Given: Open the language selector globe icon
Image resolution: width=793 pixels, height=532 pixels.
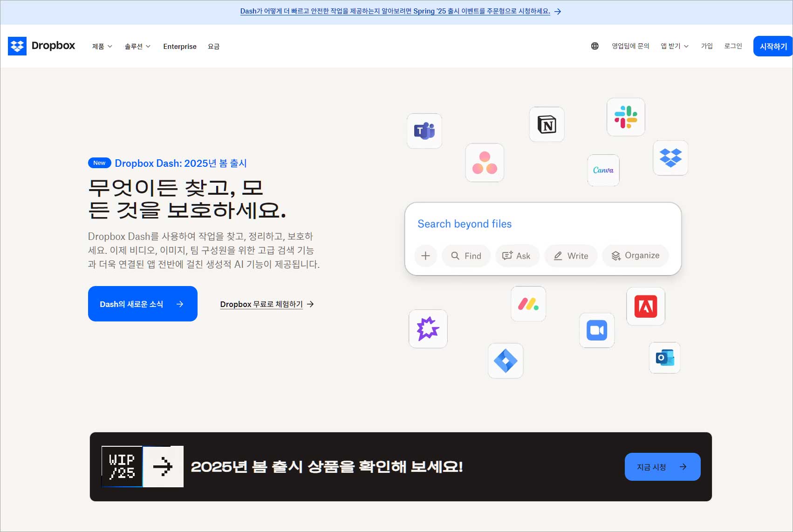Looking at the screenshot, I should tap(595, 46).
